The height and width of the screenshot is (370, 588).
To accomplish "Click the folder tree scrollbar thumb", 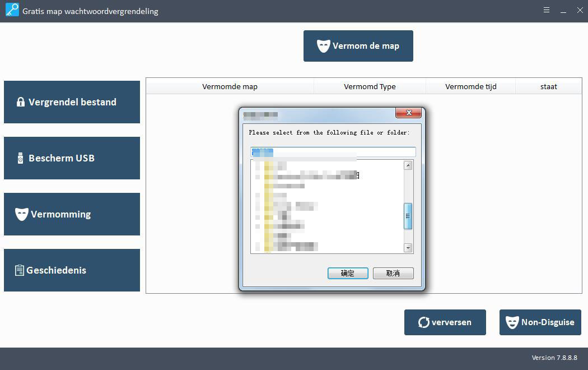I will [408, 216].
